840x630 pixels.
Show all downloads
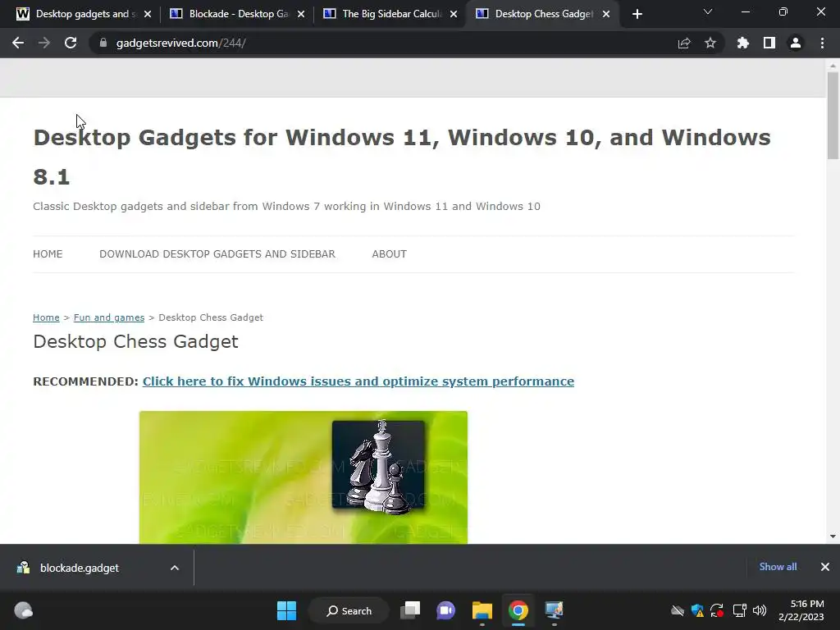coord(778,567)
